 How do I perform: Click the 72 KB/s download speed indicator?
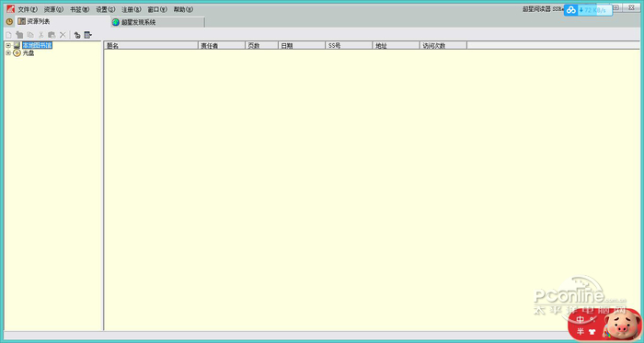pyautogui.click(x=594, y=10)
